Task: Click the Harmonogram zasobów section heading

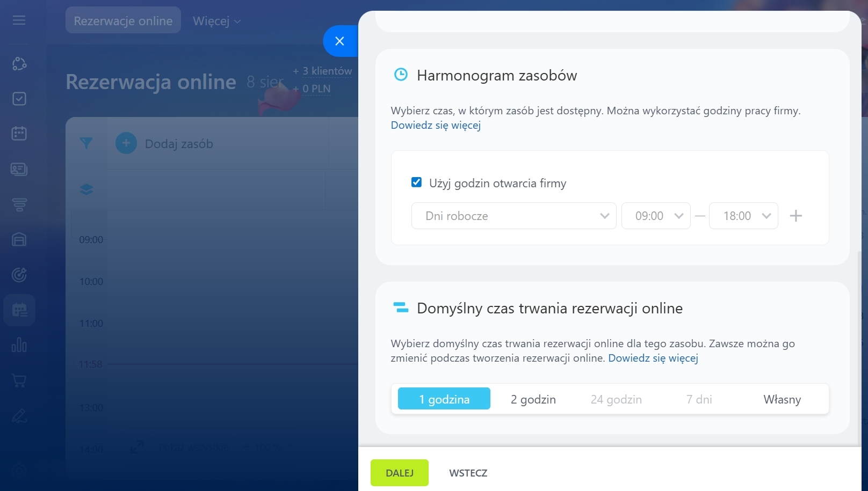Action: (x=497, y=75)
